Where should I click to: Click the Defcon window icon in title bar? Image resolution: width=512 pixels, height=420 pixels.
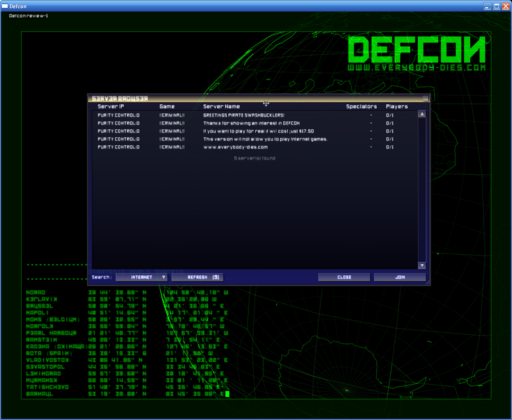tap(5, 6)
